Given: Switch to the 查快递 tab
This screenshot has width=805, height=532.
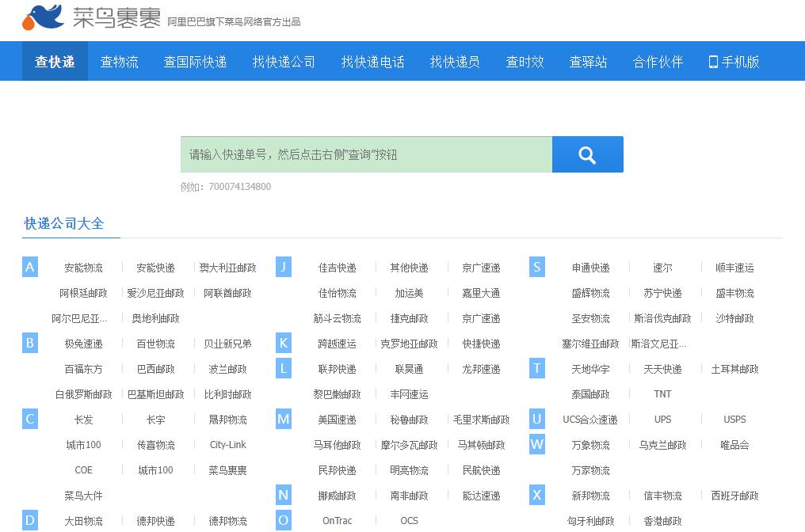Looking at the screenshot, I should [54, 61].
